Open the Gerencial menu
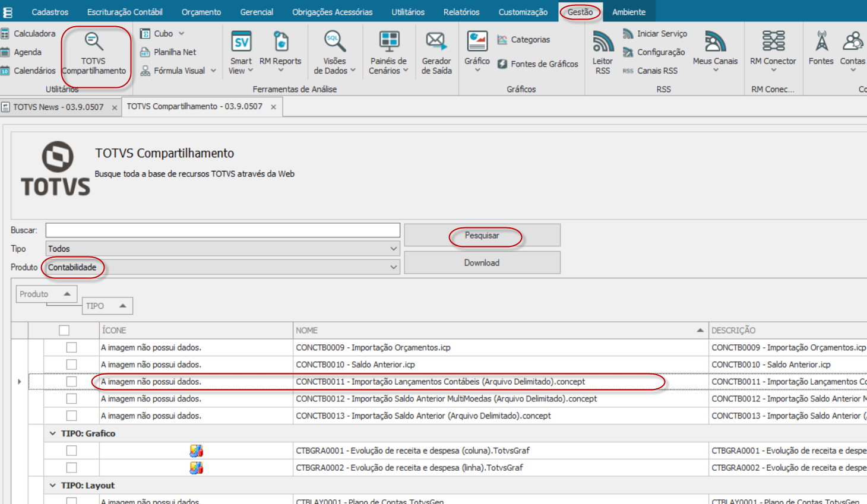The height and width of the screenshot is (504, 867). pos(257,12)
